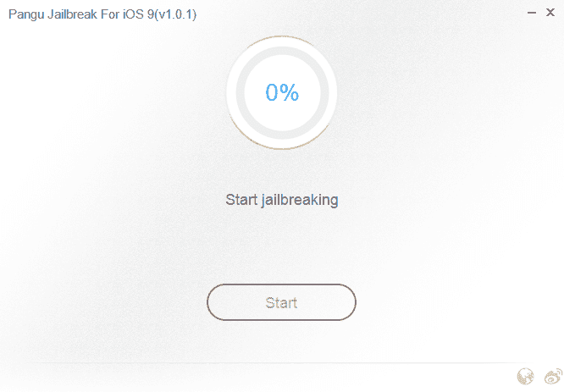Click the dash icon beside the X
Viewport: 564px width, 392px height.
[532, 13]
